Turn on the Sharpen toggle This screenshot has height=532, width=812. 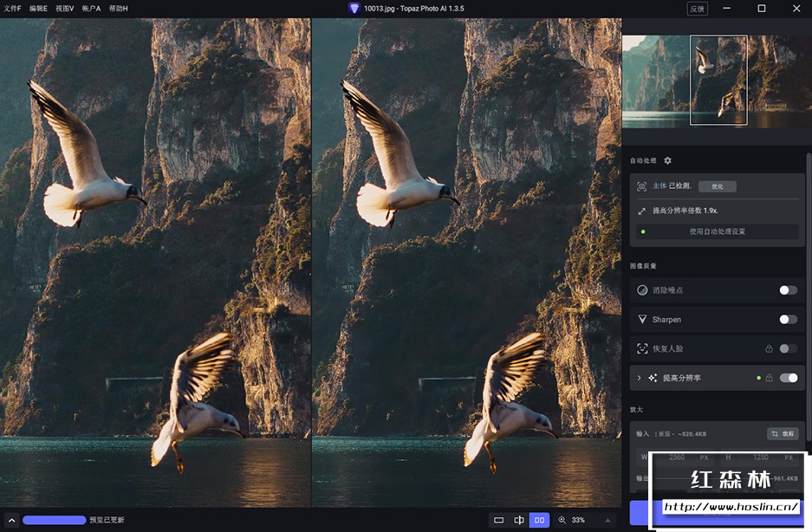click(x=788, y=320)
